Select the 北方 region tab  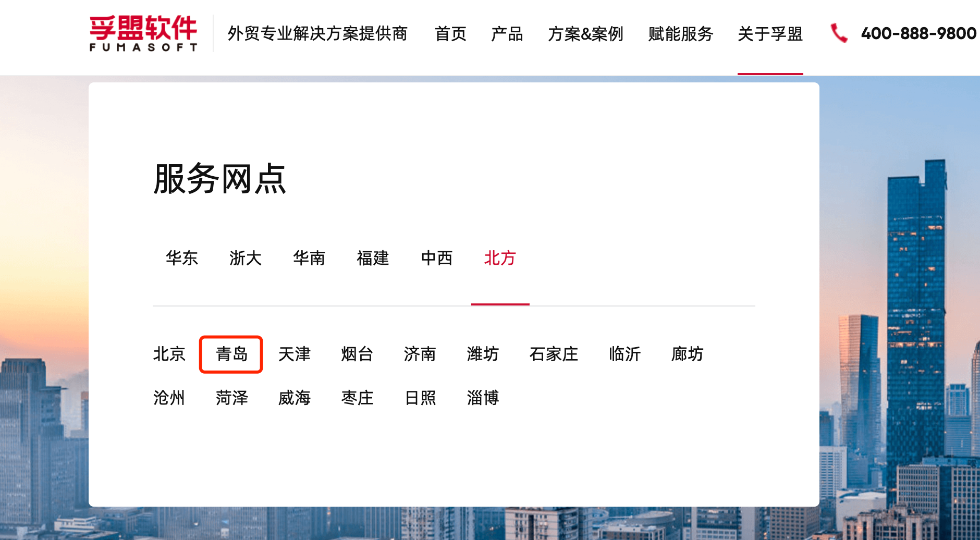point(500,258)
